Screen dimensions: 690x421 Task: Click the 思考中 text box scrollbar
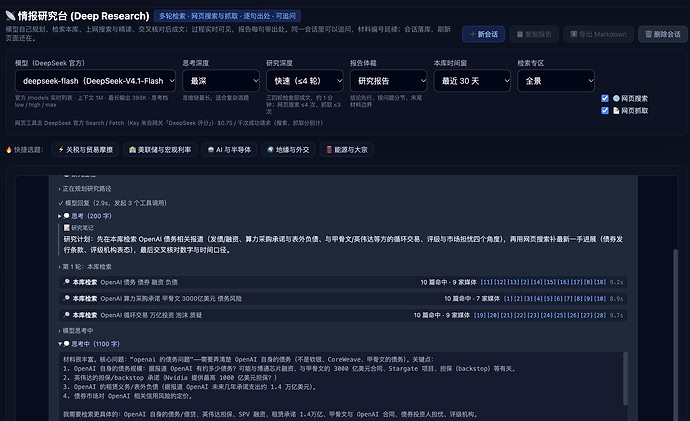pyautogui.click(x=625, y=378)
